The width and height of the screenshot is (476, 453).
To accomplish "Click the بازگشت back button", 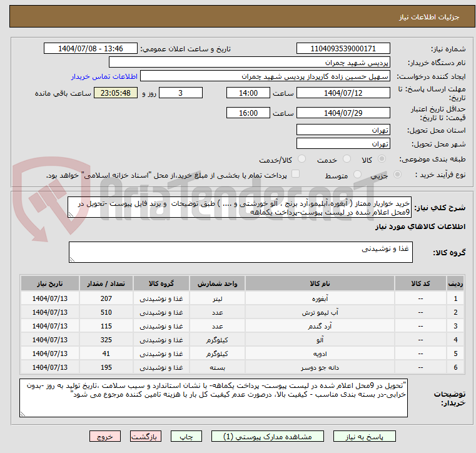I will (146, 436).
